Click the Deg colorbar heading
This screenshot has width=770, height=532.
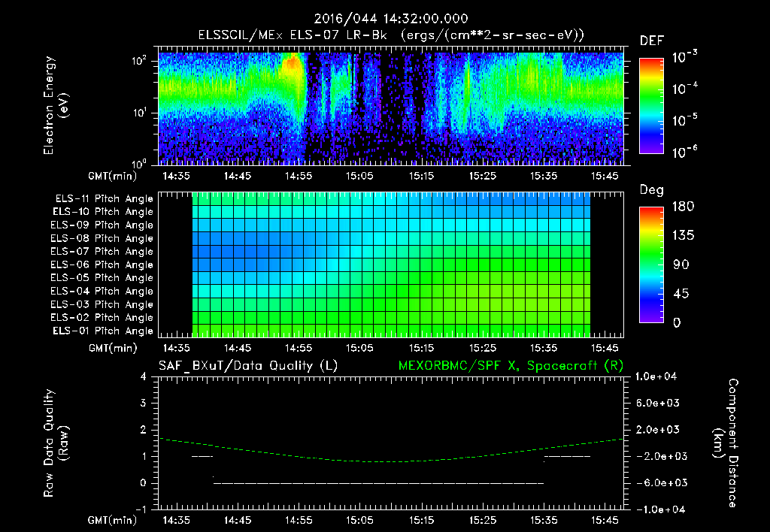[651, 190]
